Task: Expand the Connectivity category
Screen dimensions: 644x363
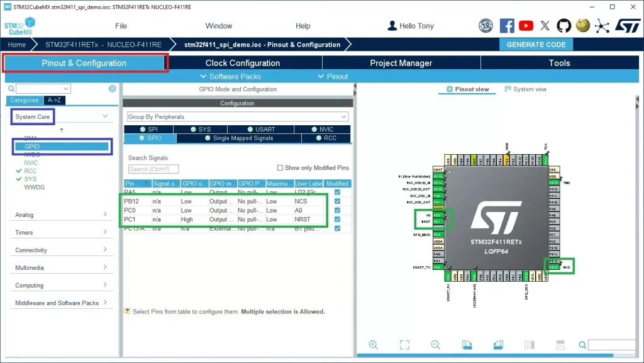Action: click(x=61, y=250)
